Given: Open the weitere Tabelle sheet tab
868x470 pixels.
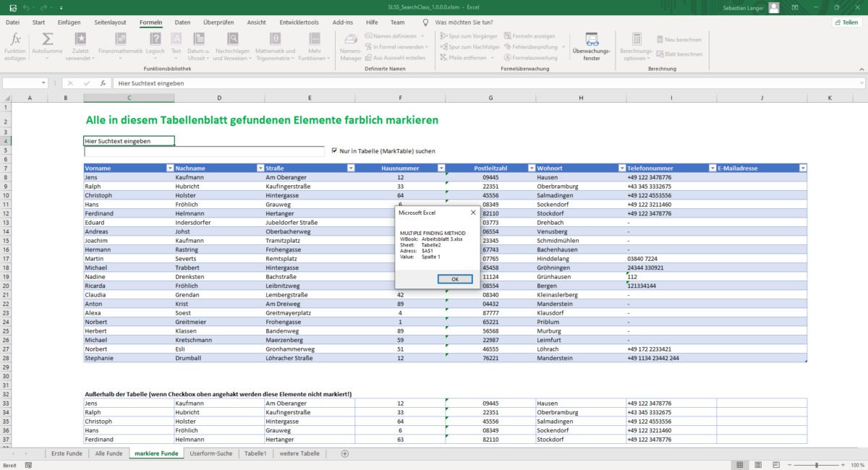Looking at the screenshot, I should pyautogui.click(x=299, y=453).
